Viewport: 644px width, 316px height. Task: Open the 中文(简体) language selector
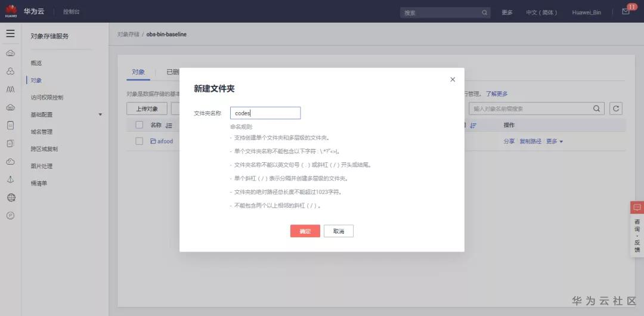pos(541,13)
